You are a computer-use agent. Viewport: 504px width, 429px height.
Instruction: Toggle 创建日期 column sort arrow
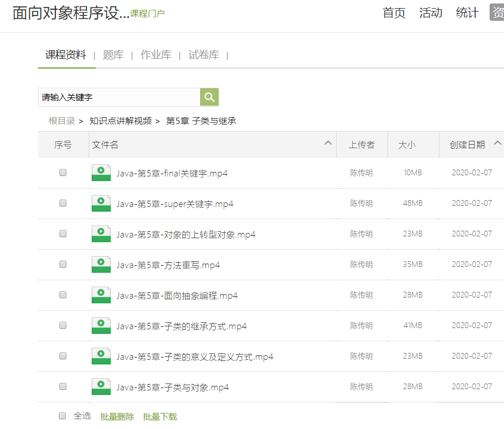(498, 143)
